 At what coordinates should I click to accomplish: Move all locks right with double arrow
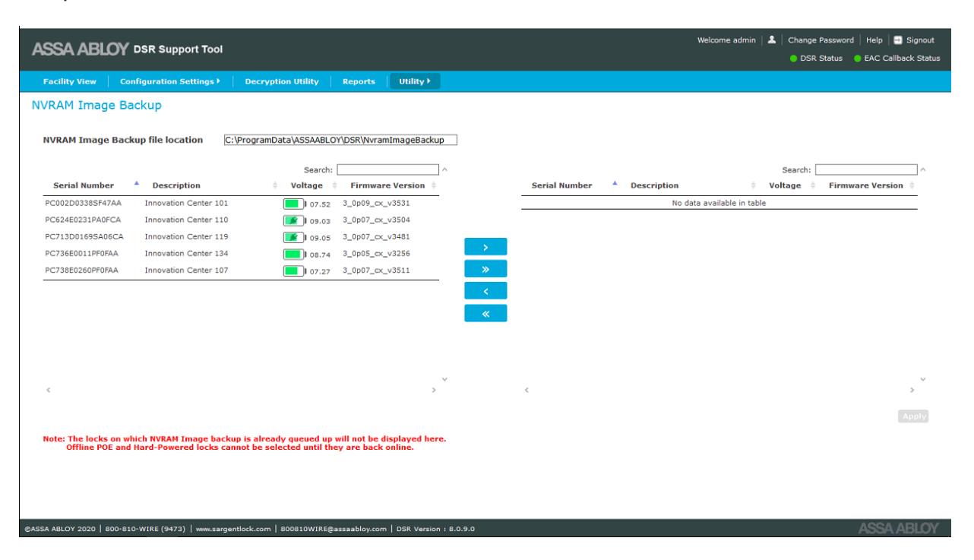[485, 270]
